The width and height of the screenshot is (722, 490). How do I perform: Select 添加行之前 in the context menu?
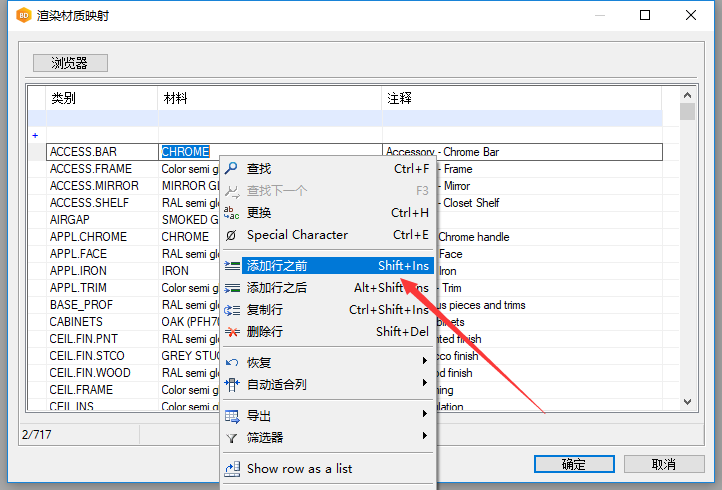[328, 266]
